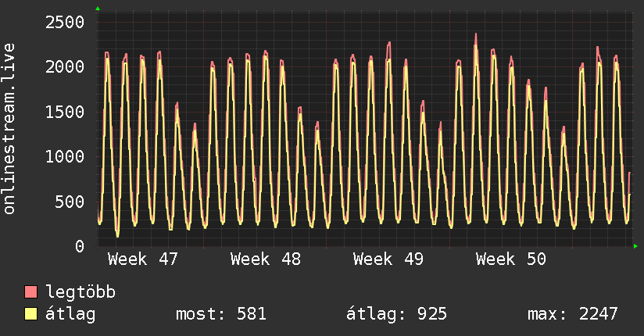Pick the Week 50 axis label
This screenshot has width=644, height=336.
click(511, 259)
